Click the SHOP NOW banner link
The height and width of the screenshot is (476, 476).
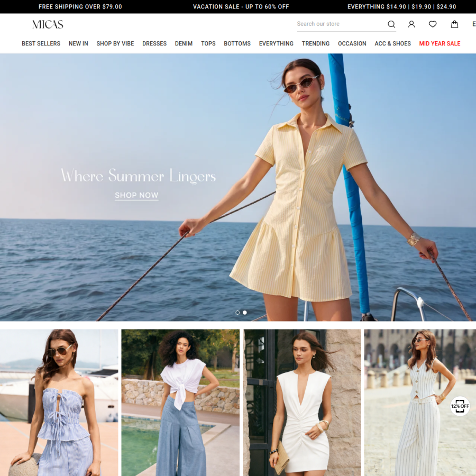point(136,195)
